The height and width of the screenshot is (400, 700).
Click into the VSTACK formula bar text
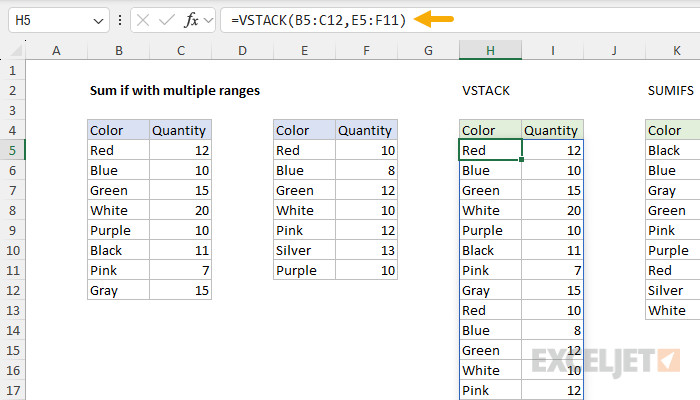point(318,20)
